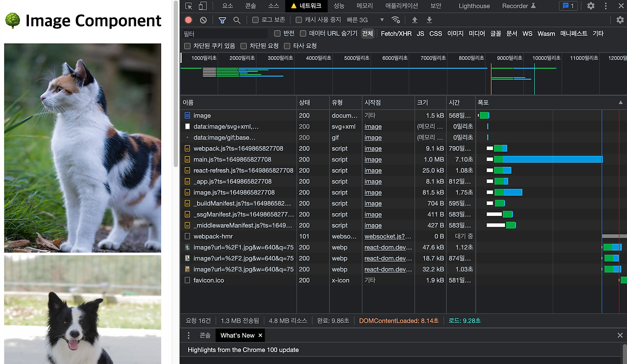627x364 pixels.
Task: Open initiator link for main.js row
Action: point(373,160)
